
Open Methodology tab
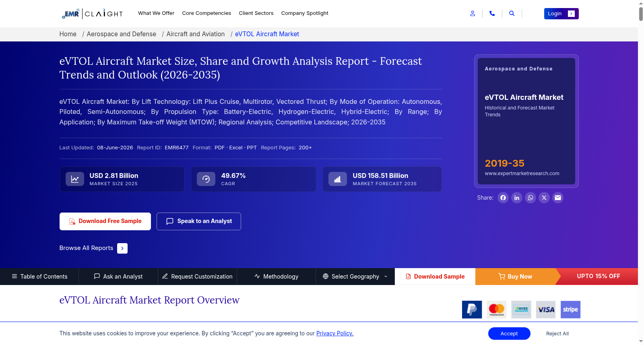[x=276, y=277]
